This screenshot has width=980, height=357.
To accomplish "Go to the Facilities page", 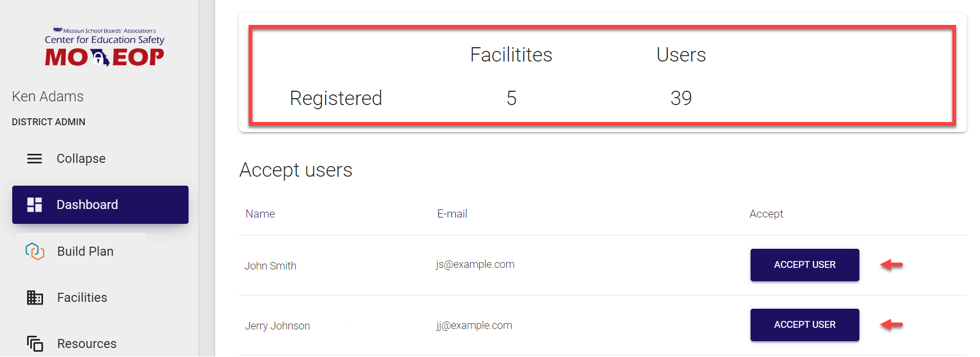I will coord(82,298).
